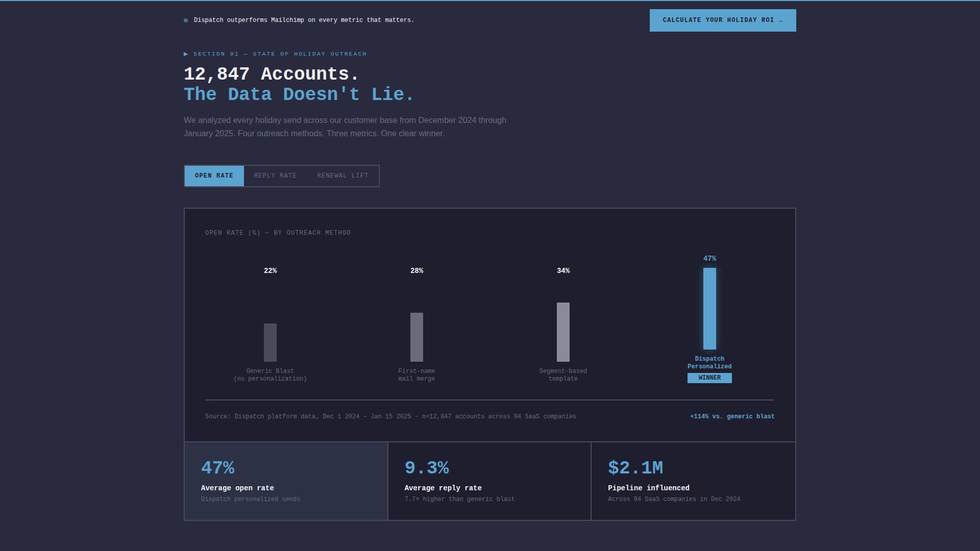This screenshot has height=551, width=980.
Task: Click 'Across 94 SaaS companies in Dec 2024'
Action: tap(674, 499)
